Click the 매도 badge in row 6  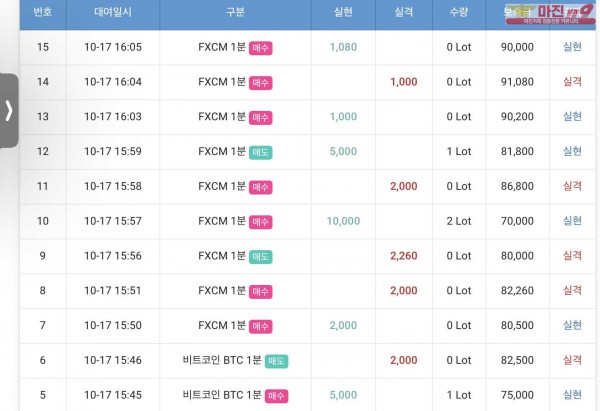pyautogui.click(x=276, y=361)
